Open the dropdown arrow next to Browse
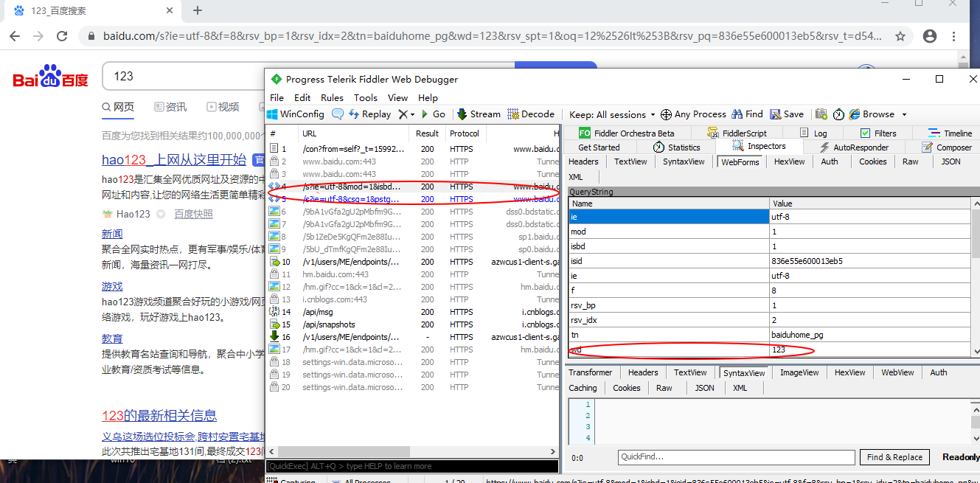The height and width of the screenshot is (483, 980). click(x=904, y=114)
